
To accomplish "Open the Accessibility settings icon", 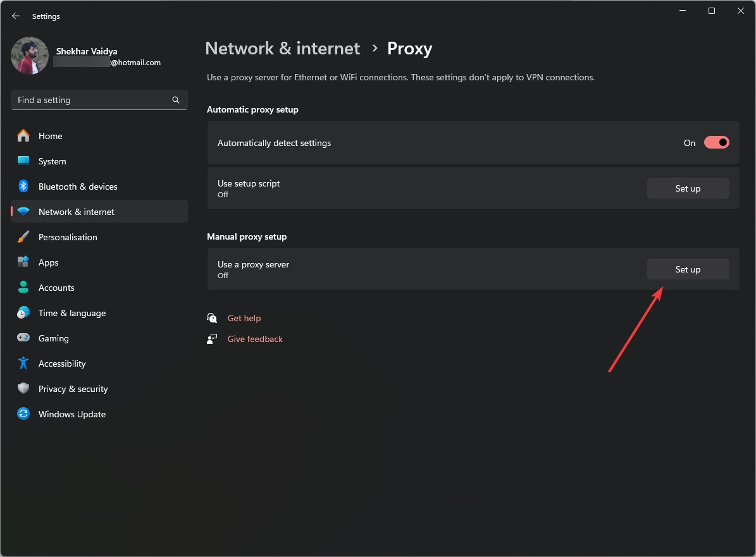I will coord(23,364).
